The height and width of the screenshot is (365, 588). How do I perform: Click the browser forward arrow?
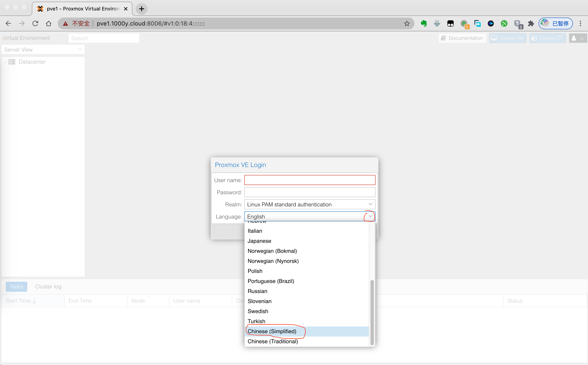(22, 23)
